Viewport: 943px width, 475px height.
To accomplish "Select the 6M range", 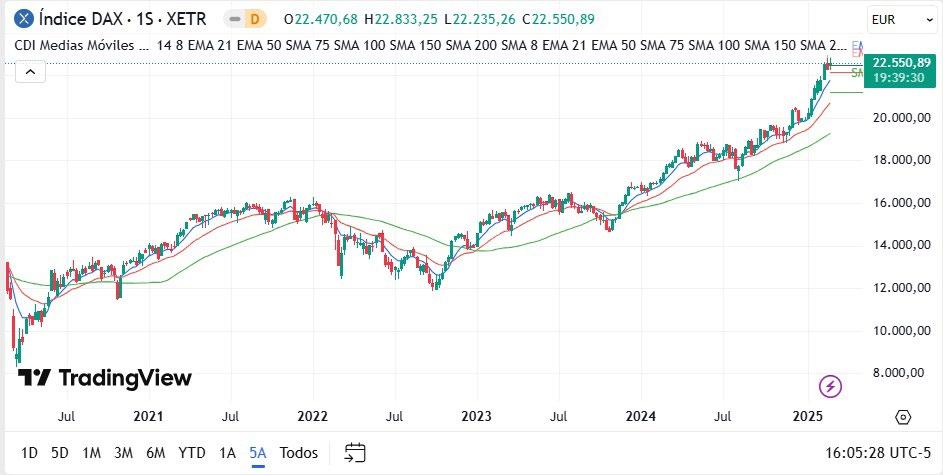I will (156, 453).
